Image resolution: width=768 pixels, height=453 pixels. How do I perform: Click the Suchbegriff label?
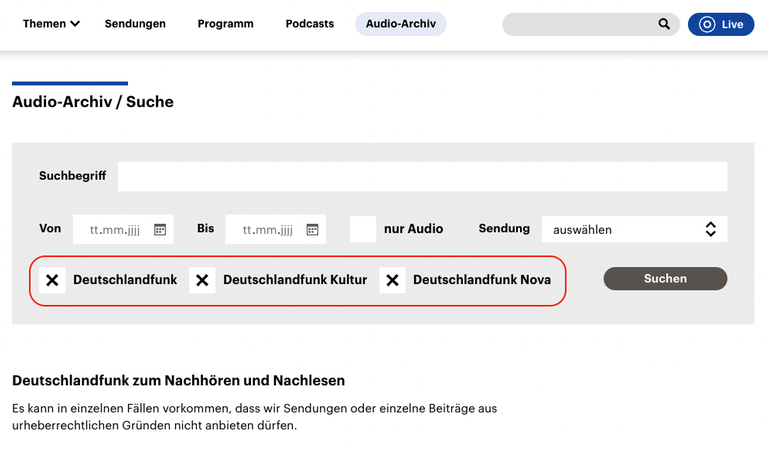[72, 176]
